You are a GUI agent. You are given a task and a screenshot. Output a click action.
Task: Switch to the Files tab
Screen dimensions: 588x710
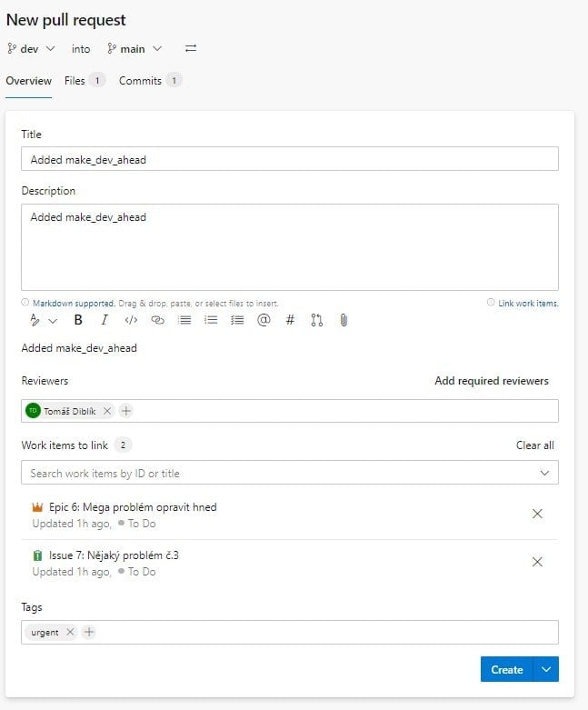(x=85, y=81)
